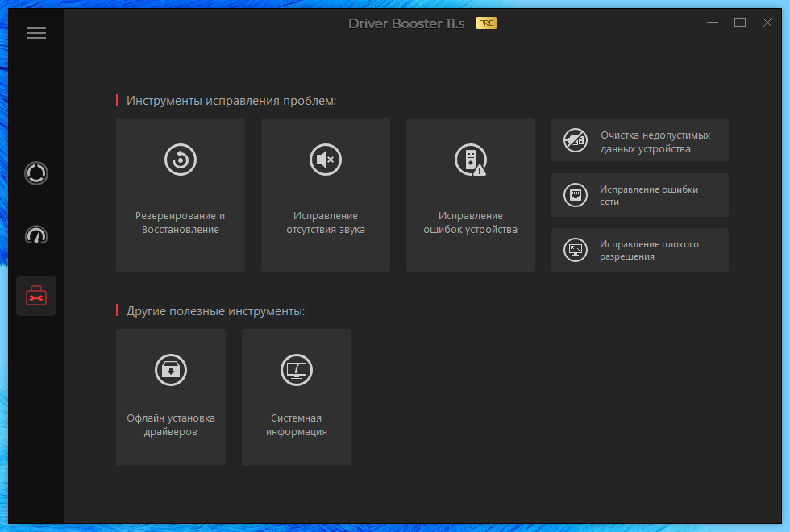The image size is (790, 532).
Task: Click the system information monitor icon
Action: pos(297,370)
